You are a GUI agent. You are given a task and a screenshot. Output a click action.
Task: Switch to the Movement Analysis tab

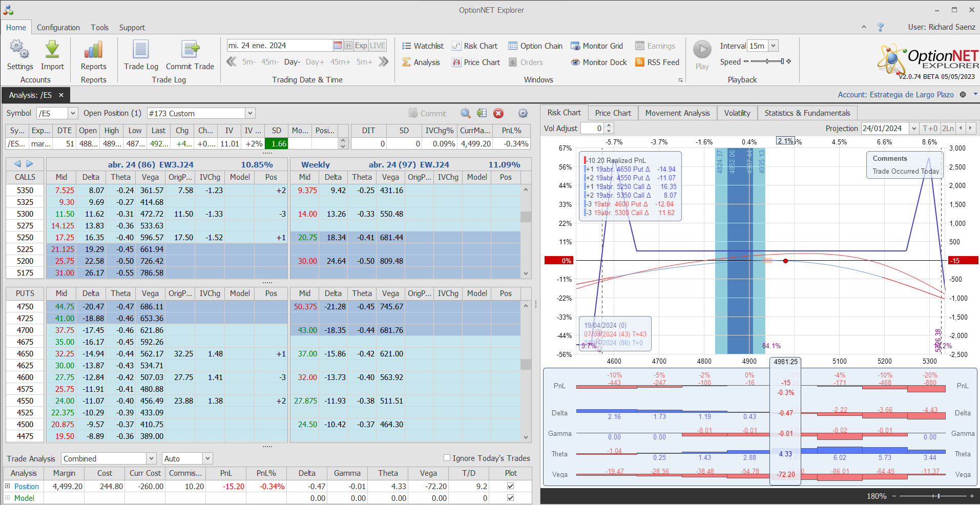pos(677,113)
